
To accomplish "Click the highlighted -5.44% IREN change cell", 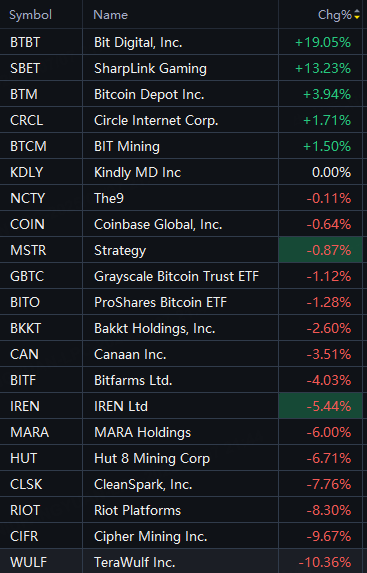I will click(321, 406).
